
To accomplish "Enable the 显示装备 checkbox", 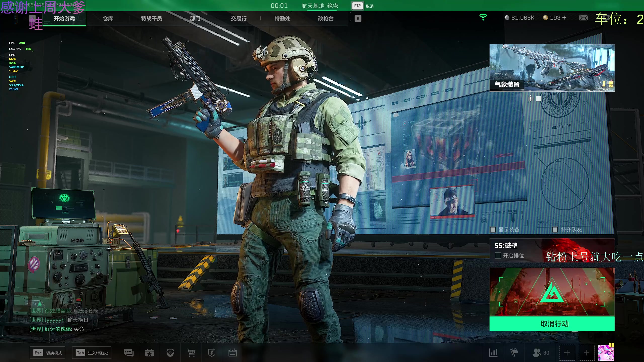I will pos(493,230).
